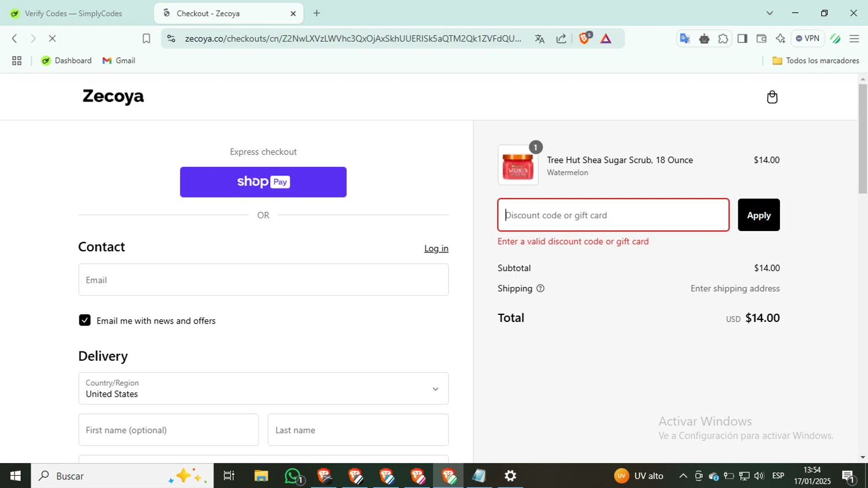Click the address bar URL

tap(353, 39)
